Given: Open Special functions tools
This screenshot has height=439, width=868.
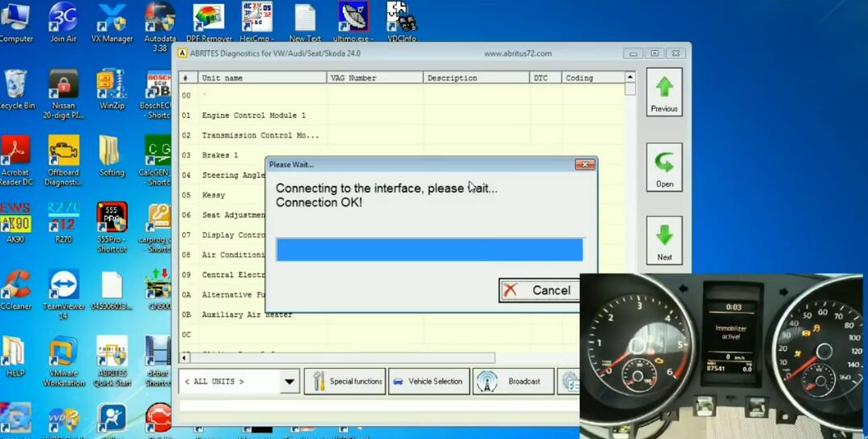Looking at the screenshot, I should pyautogui.click(x=345, y=382).
